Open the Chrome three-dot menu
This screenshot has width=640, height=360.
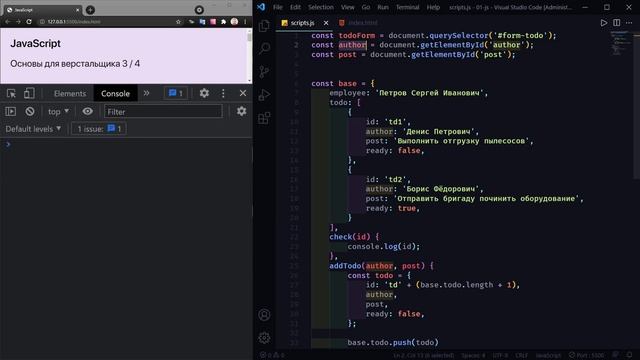[245, 22]
